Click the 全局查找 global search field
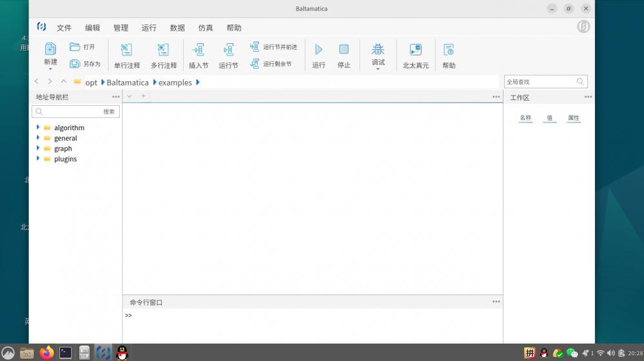Image resolution: width=644 pixels, height=361 pixels. coord(540,82)
